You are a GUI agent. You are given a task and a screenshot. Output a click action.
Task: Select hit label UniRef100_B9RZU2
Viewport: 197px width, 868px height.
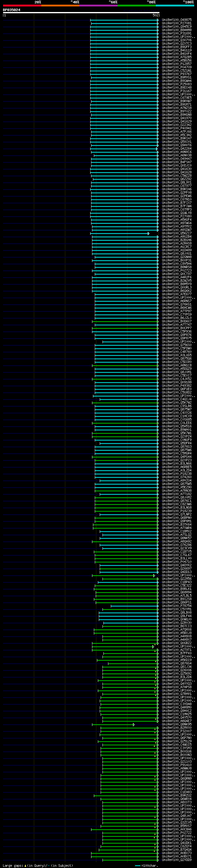pyautogui.click(x=177, y=796)
